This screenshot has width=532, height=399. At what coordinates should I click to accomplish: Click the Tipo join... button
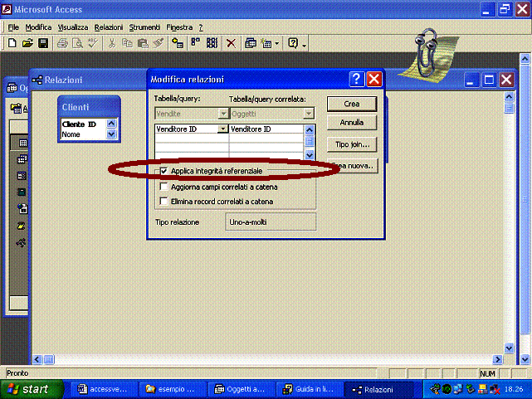pyautogui.click(x=352, y=144)
